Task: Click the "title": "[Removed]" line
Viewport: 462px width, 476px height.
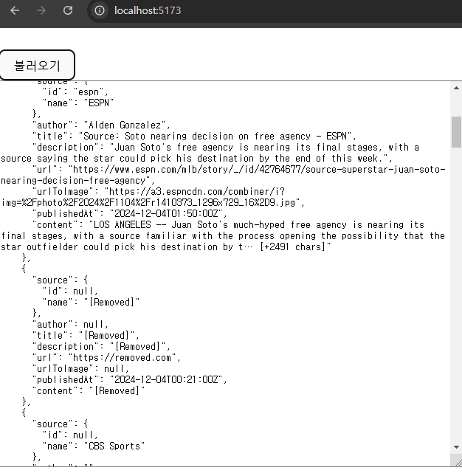Action: [x=86, y=336]
